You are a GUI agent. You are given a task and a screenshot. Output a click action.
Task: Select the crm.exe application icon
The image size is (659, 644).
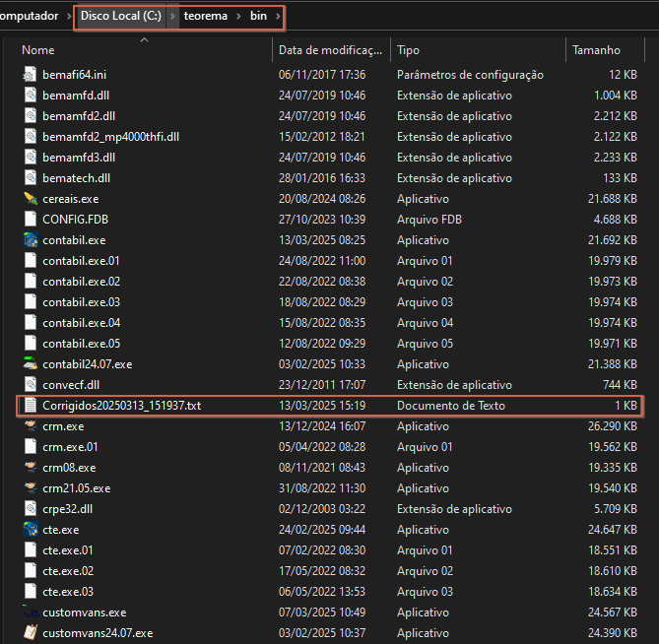30,426
